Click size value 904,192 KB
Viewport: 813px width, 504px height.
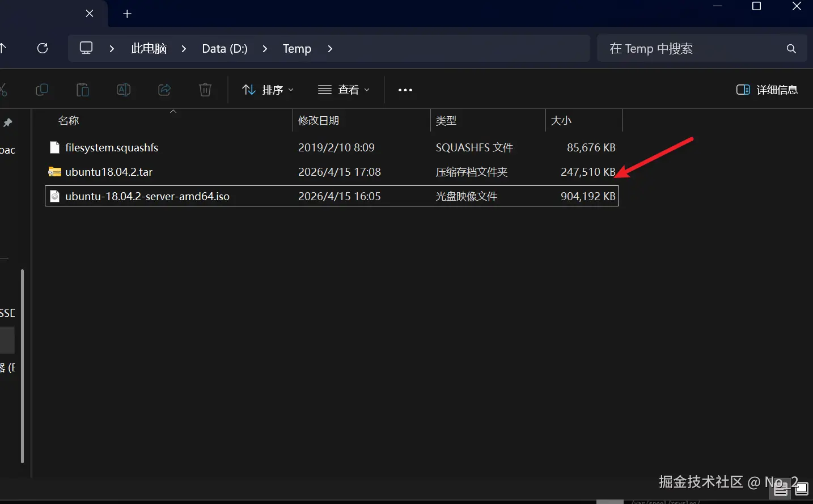pyautogui.click(x=588, y=196)
